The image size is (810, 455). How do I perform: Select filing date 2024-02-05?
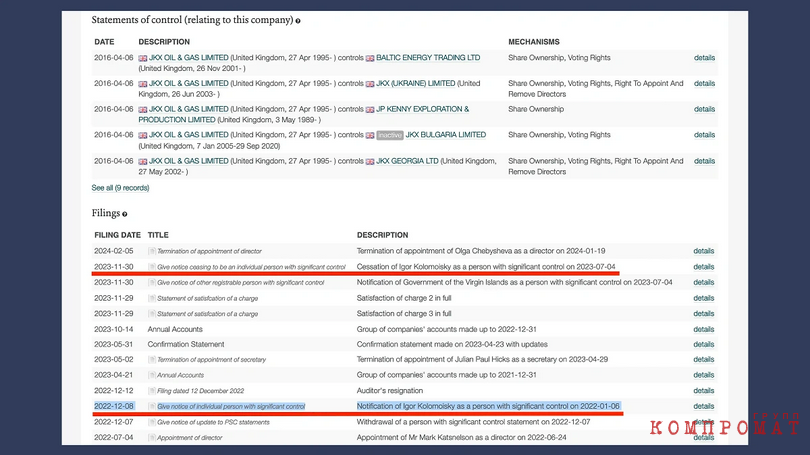coord(114,251)
